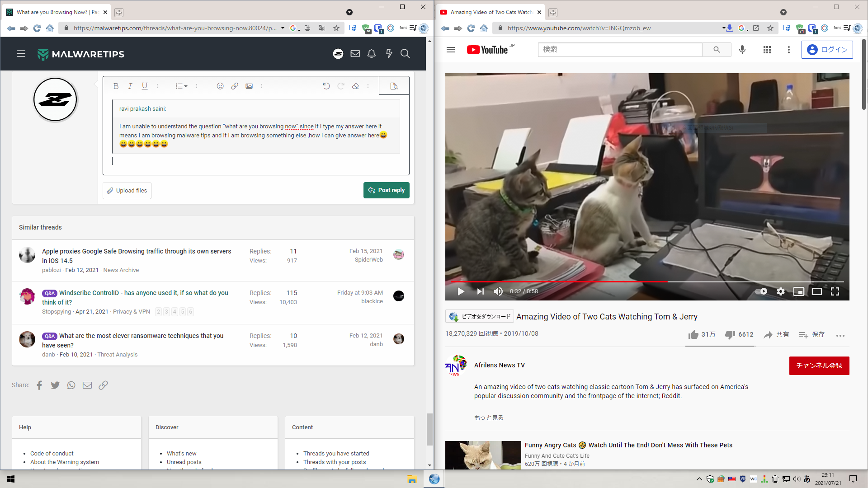Show hidden system tray icons

point(699,479)
